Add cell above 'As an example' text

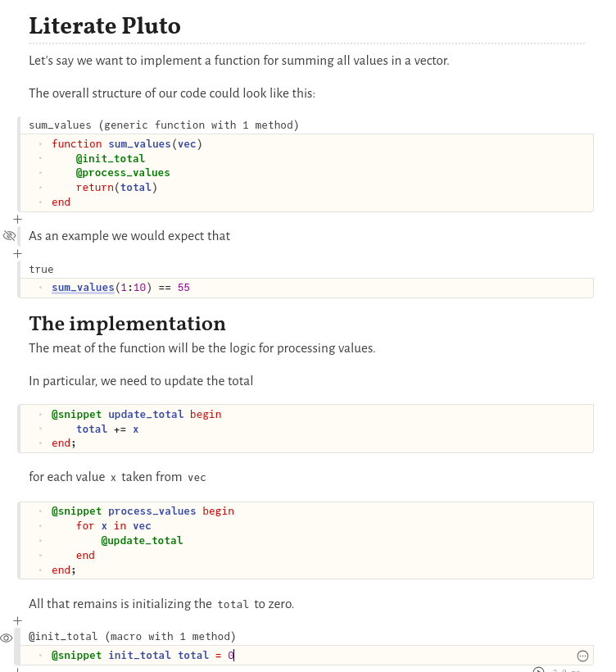(x=17, y=220)
